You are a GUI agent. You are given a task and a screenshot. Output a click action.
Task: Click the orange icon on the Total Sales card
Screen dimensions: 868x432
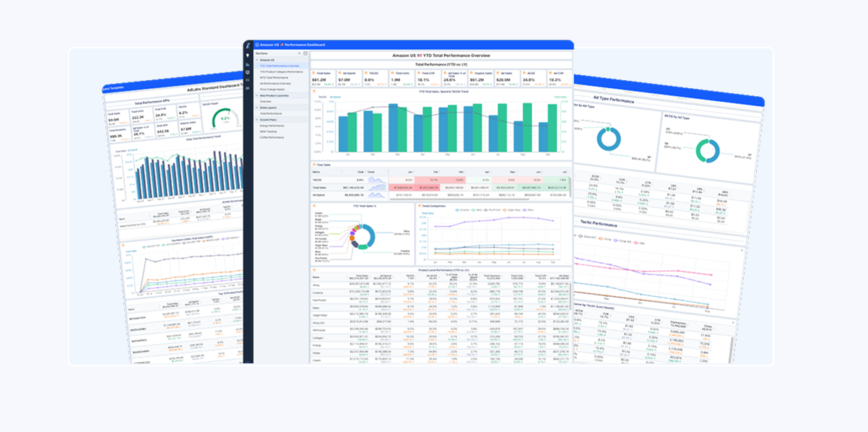[x=313, y=73]
